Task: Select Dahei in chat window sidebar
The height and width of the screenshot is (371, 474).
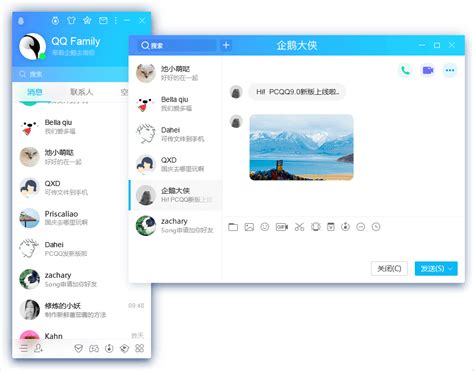Action: (x=176, y=134)
